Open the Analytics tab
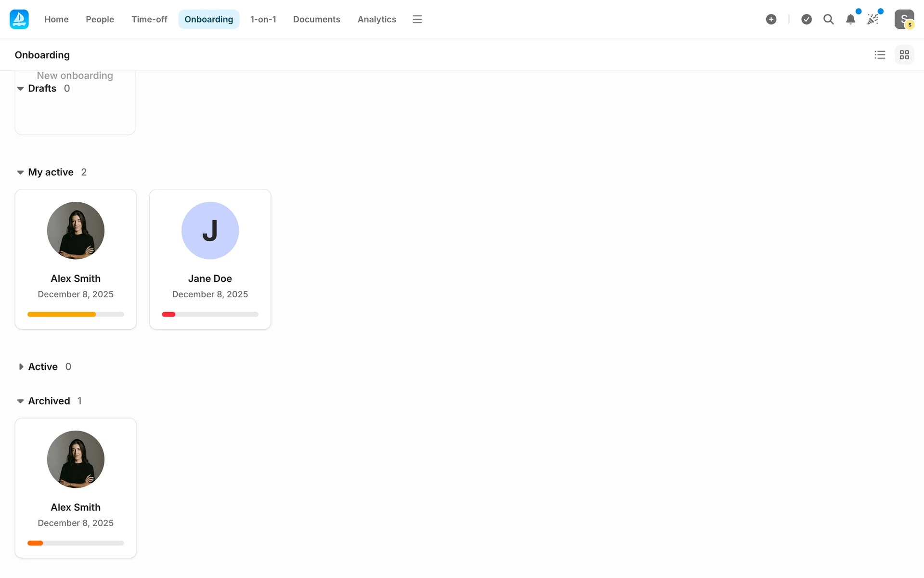Screen dimensions: 924x578 pos(376,19)
